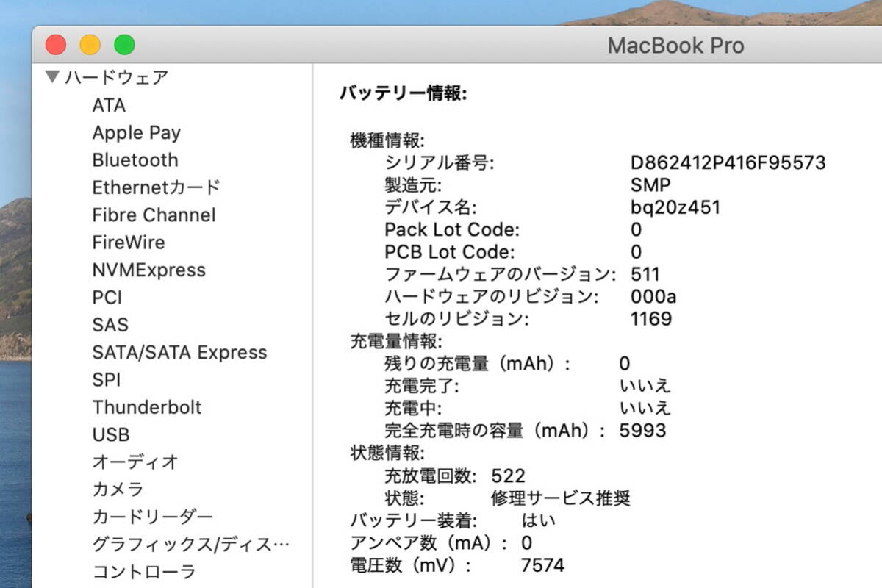
Task: Open グラフィックス/ディス… entry
Action: (x=190, y=545)
